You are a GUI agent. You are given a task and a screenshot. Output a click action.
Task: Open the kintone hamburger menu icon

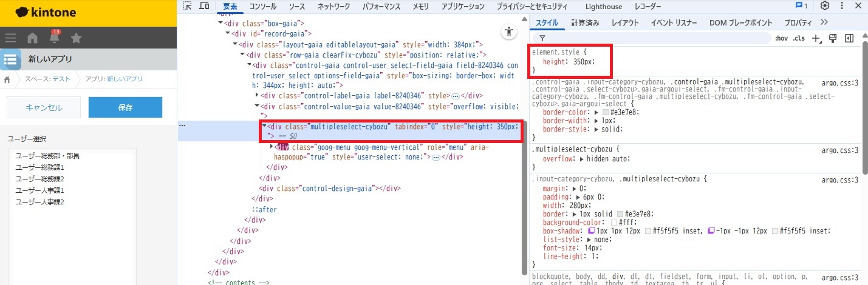pos(10,38)
